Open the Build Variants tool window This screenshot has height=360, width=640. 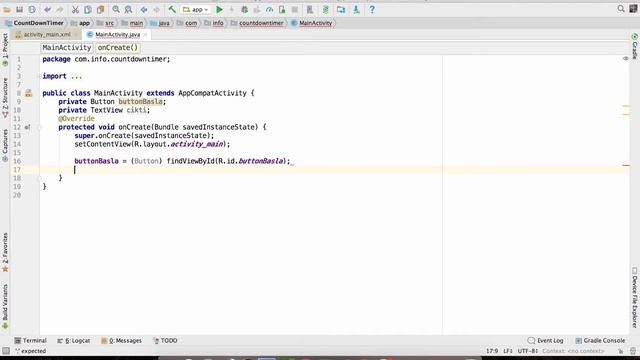(x=5, y=307)
